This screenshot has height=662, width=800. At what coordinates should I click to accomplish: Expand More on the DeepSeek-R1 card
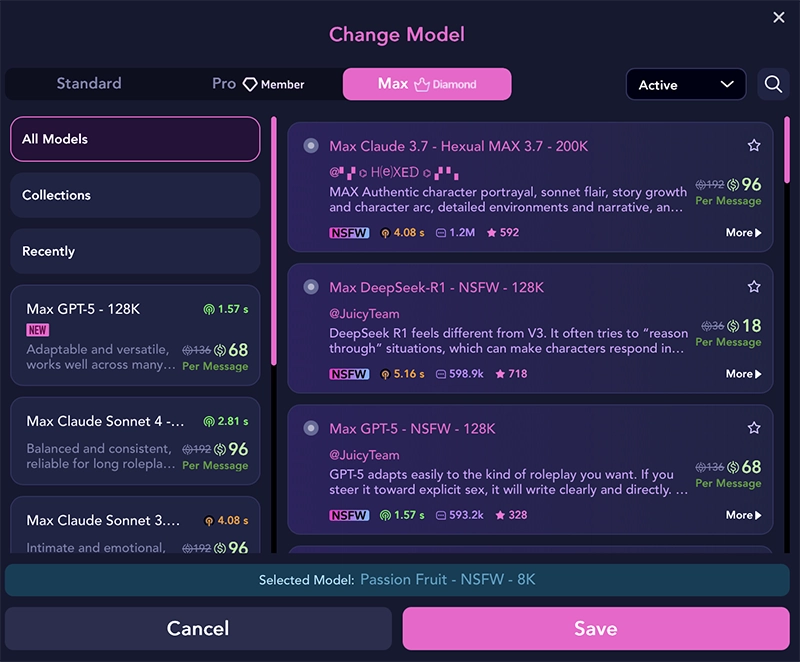pos(743,374)
